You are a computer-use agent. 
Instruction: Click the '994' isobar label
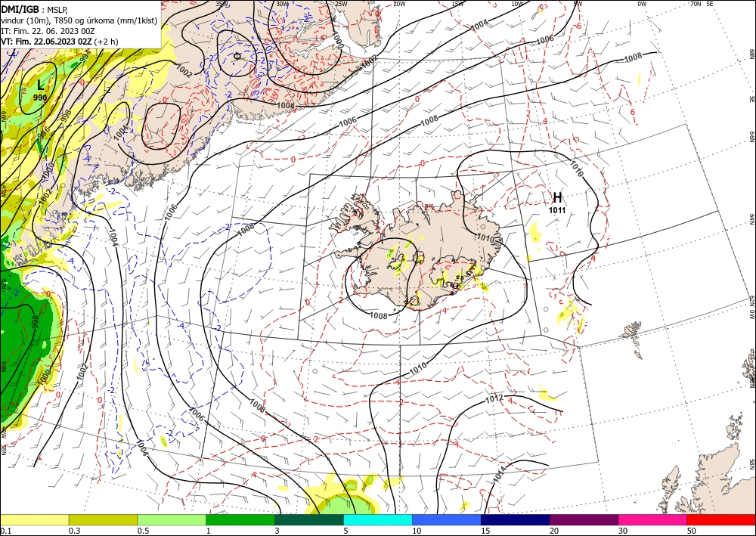[x=85, y=58]
